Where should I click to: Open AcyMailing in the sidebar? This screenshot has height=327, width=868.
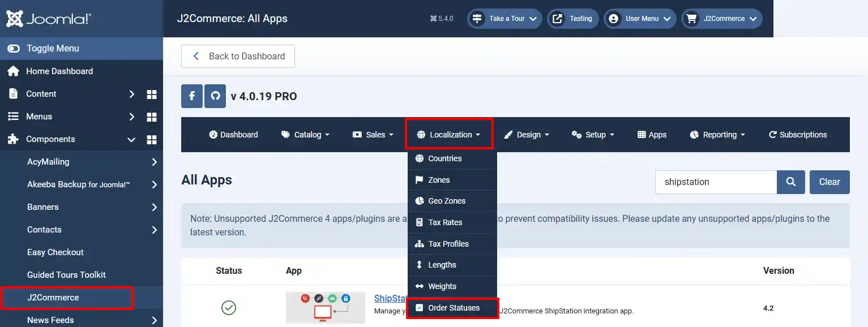[48, 162]
